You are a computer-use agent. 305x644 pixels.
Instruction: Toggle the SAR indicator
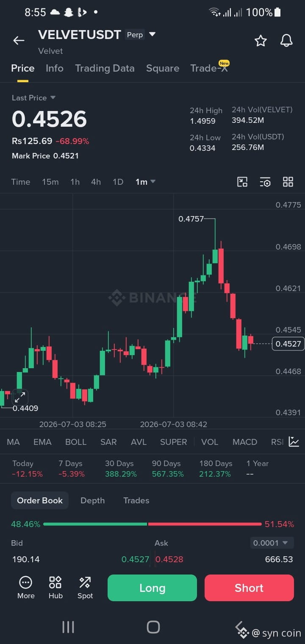tap(108, 442)
